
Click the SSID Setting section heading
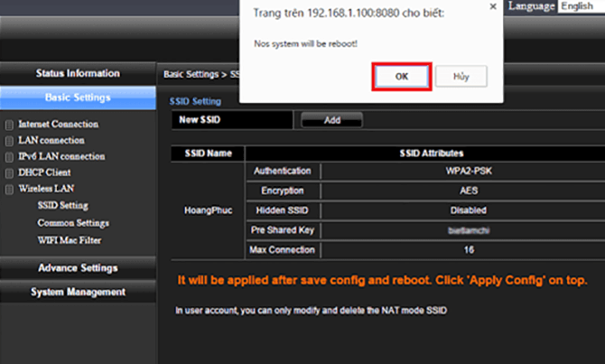tap(195, 101)
